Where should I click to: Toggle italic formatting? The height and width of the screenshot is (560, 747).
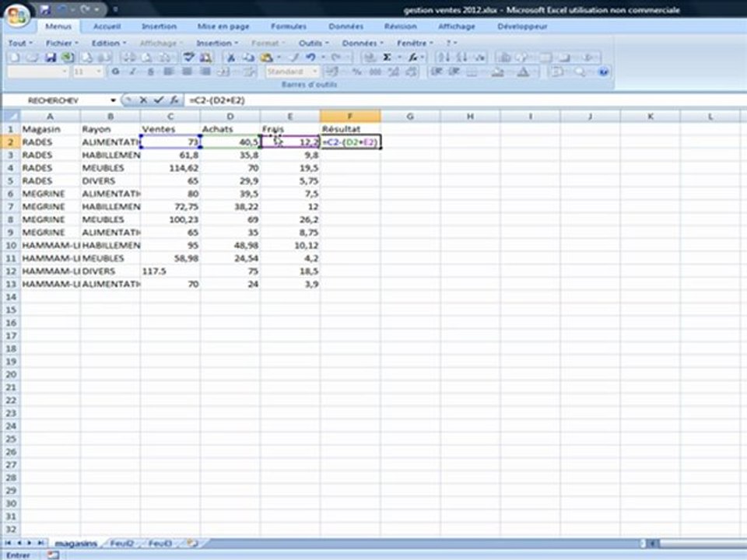coord(133,72)
